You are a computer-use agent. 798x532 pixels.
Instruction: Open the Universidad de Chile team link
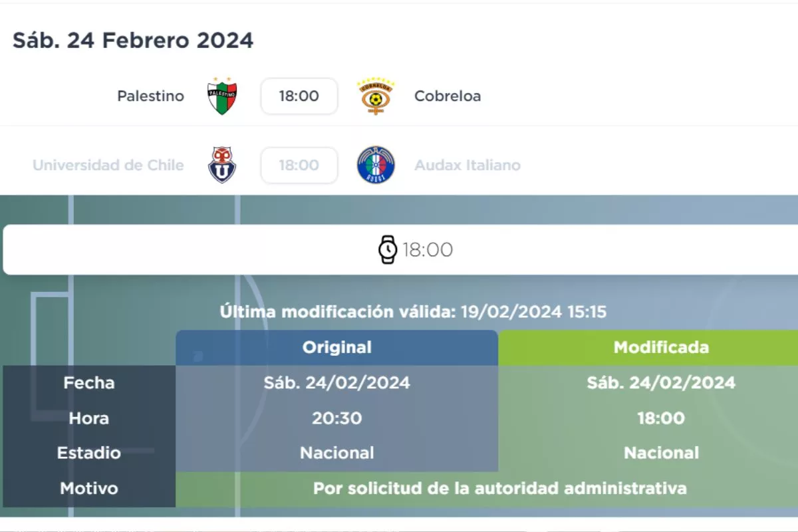click(108, 165)
